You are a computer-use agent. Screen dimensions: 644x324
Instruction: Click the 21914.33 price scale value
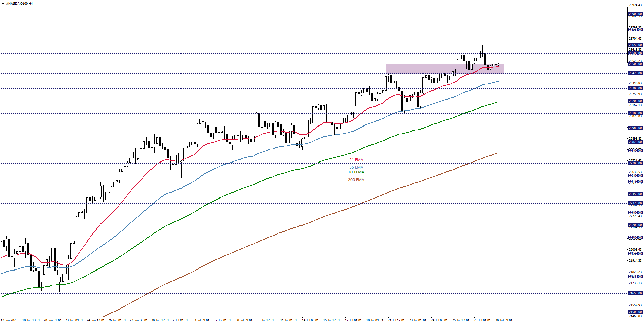(635, 261)
